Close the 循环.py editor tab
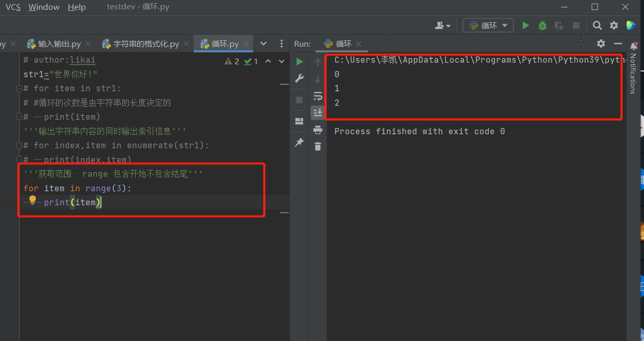This screenshot has width=644, height=341. [x=246, y=44]
